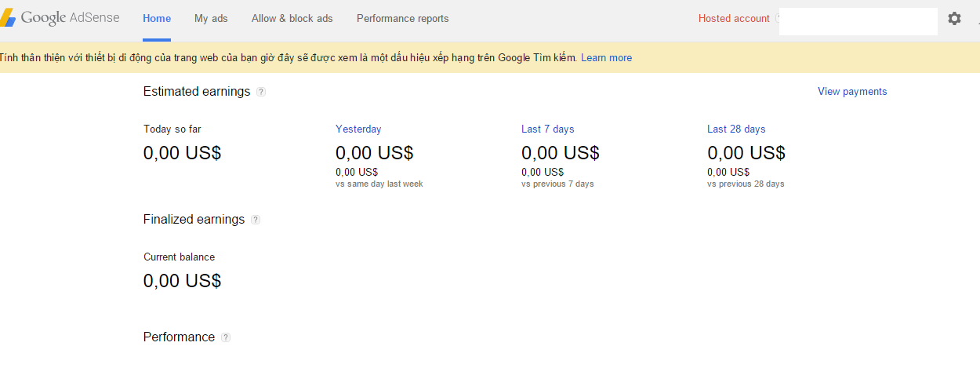This screenshot has height=368, width=980.
Task: Open the Performance reports tab
Action: tap(403, 19)
